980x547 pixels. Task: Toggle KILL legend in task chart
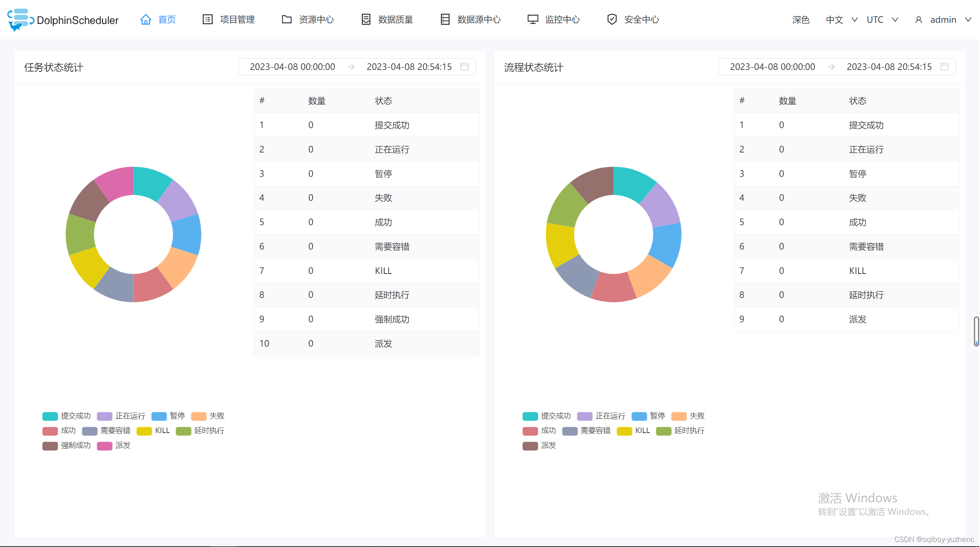click(x=153, y=431)
